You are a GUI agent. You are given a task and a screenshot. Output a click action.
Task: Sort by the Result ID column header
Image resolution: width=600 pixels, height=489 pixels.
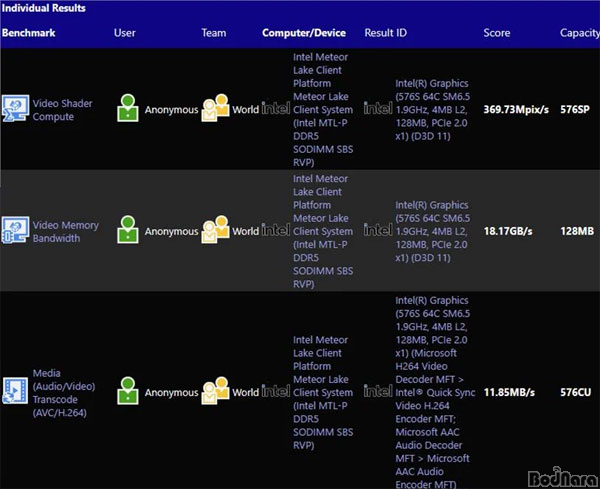tap(386, 33)
